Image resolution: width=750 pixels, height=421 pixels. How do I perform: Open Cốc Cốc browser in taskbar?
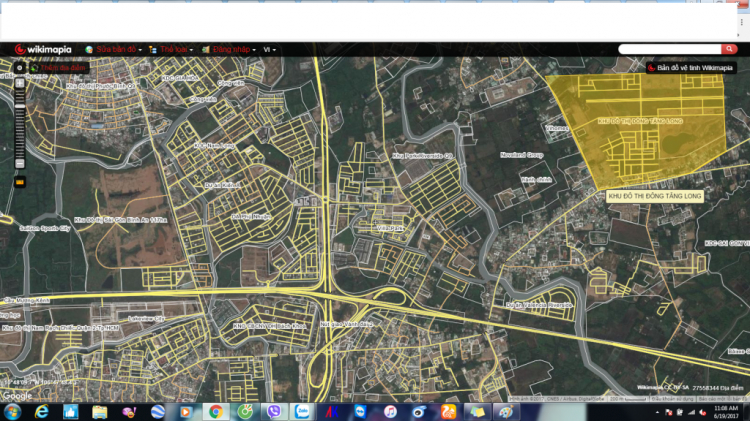[245, 412]
